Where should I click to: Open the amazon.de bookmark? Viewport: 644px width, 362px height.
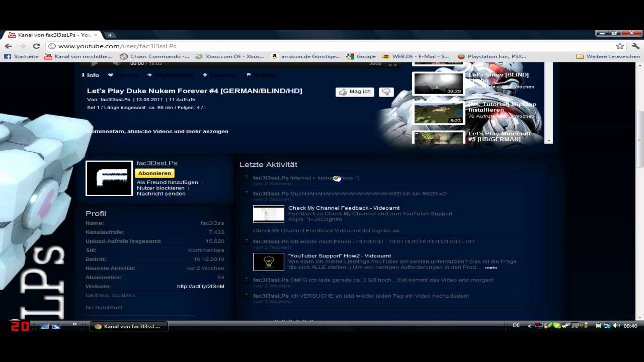[x=305, y=56]
